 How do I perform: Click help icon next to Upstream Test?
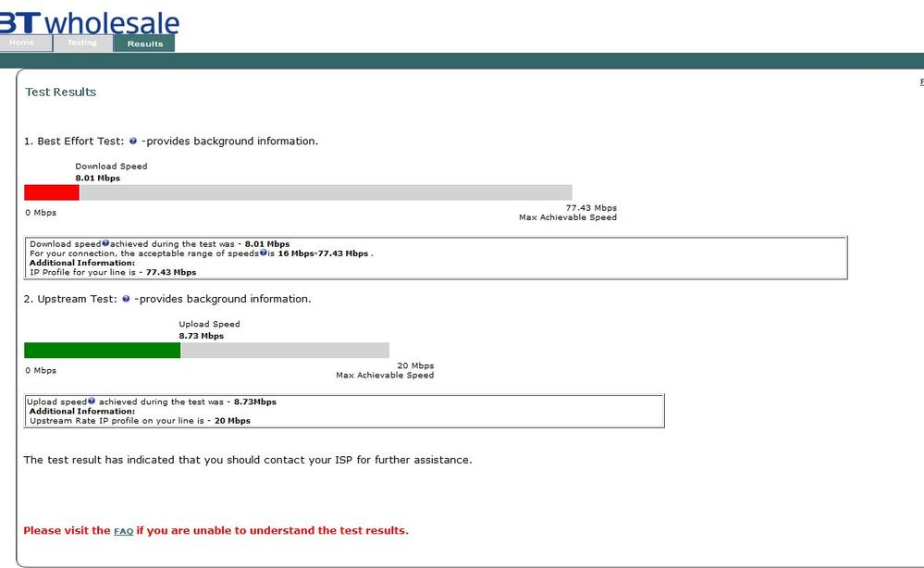[126, 299]
